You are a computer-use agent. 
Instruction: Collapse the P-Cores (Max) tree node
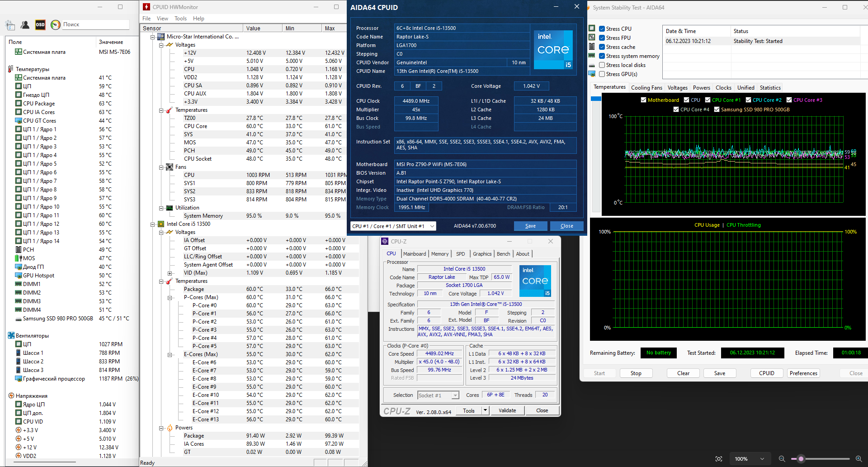click(x=170, y=298)
